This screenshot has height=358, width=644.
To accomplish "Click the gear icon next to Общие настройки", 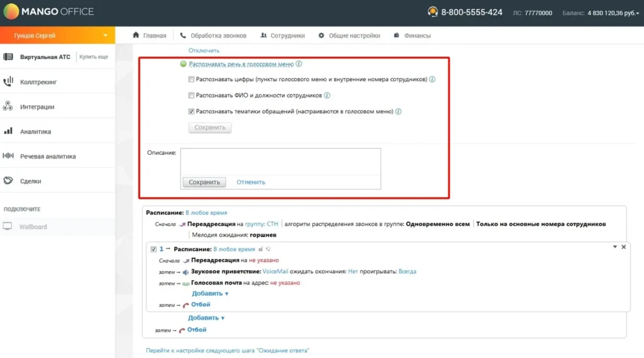I will (321, 35).
